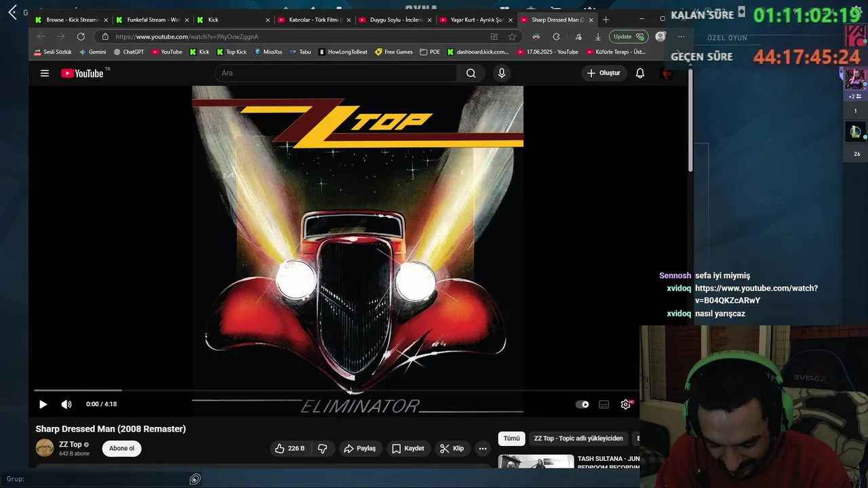Play the Sharp Dressed Man video
This screenshot has height=488, width=868.
[43, 405]
